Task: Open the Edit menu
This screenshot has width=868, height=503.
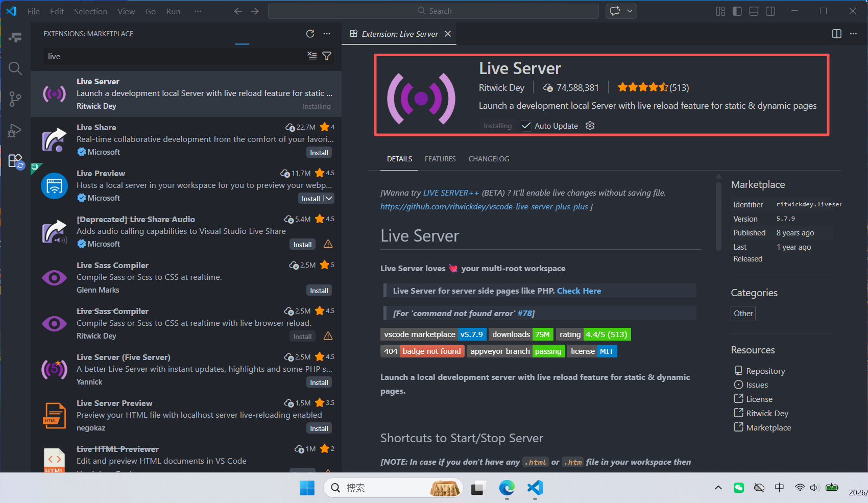Action: coord(57,11)
